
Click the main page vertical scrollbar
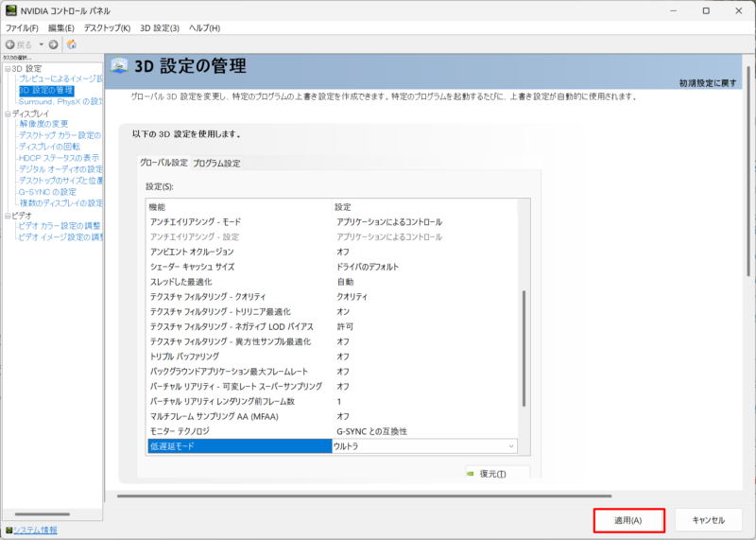click(748, 171)
